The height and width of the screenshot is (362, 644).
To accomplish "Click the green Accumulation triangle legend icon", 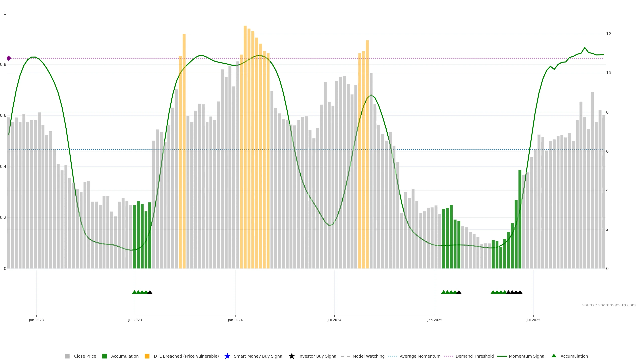I will (554, 356).
